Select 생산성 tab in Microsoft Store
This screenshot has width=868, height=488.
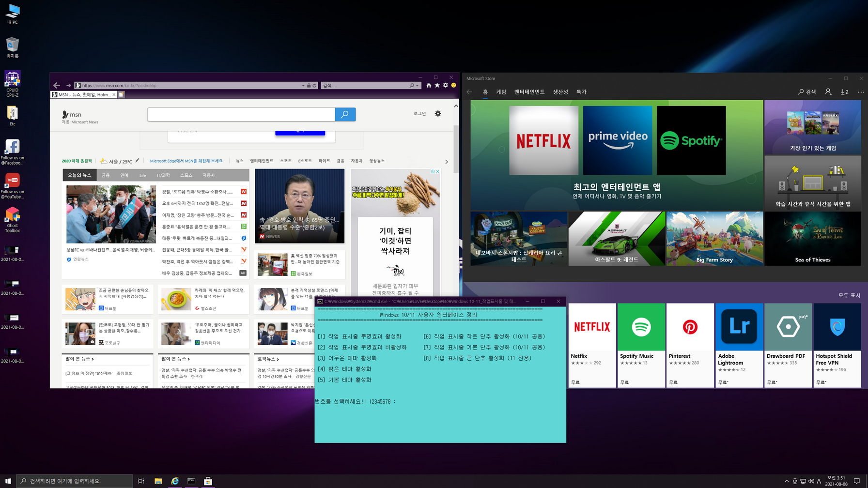point(560,92)
